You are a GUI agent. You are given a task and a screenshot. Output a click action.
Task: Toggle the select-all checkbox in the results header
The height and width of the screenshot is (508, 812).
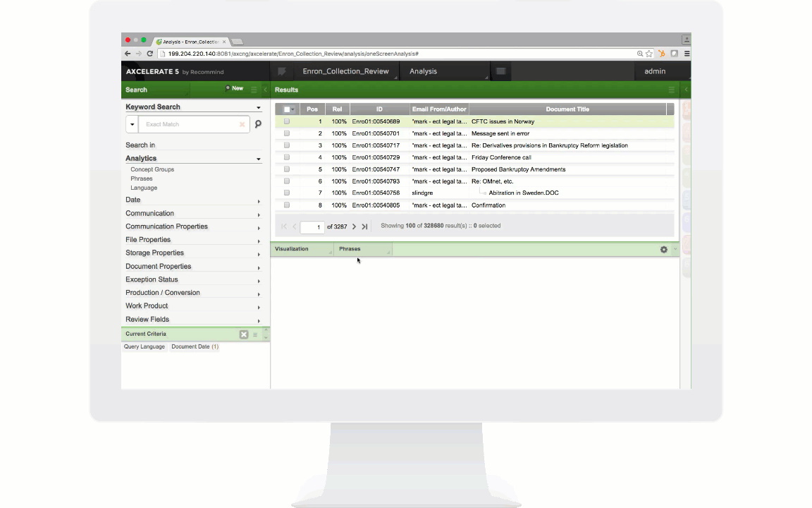tap(287, 109)
